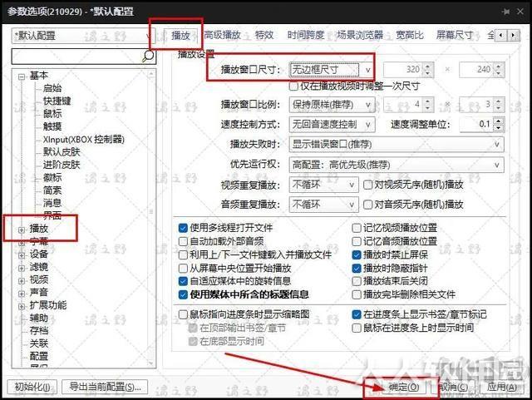Expand the 设备 tree node
Image resolution: width=532 pixels, height=400 pixels.
point(22,255)
